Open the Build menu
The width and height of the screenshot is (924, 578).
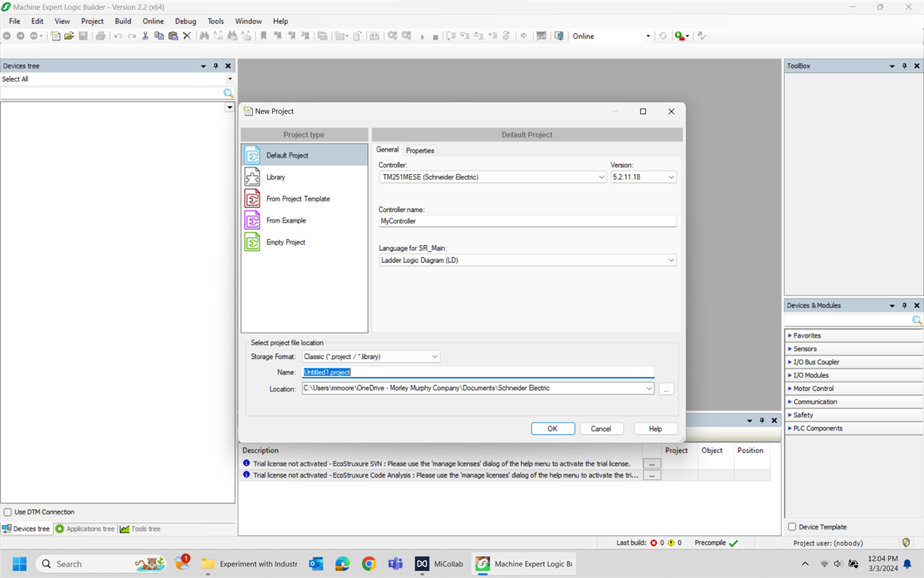[123, 21]
